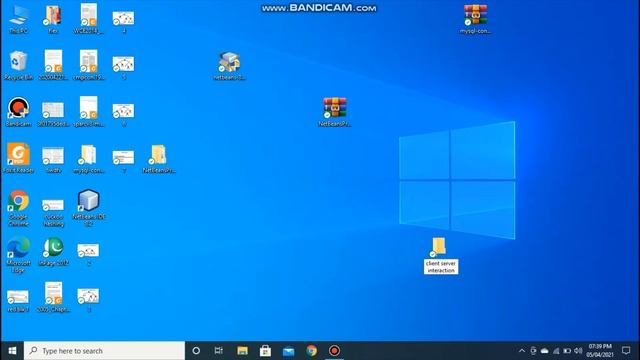Image resolution: width=640 pixels, height=360 pixels.
Task: Select the Microsoft Edge desktop shortcut
Action: coord(18,254)
